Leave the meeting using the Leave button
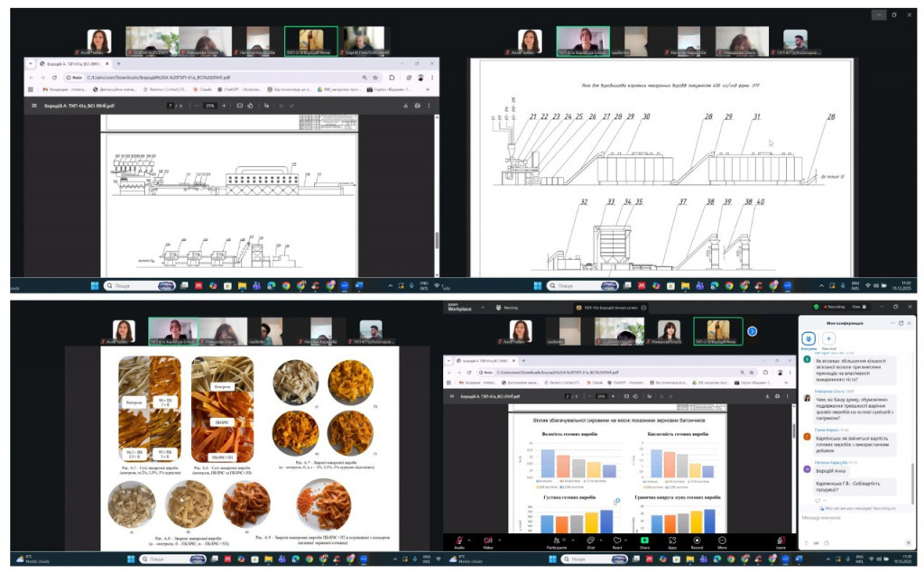Viewport: 924px width, 573px height. pos(781,541)
